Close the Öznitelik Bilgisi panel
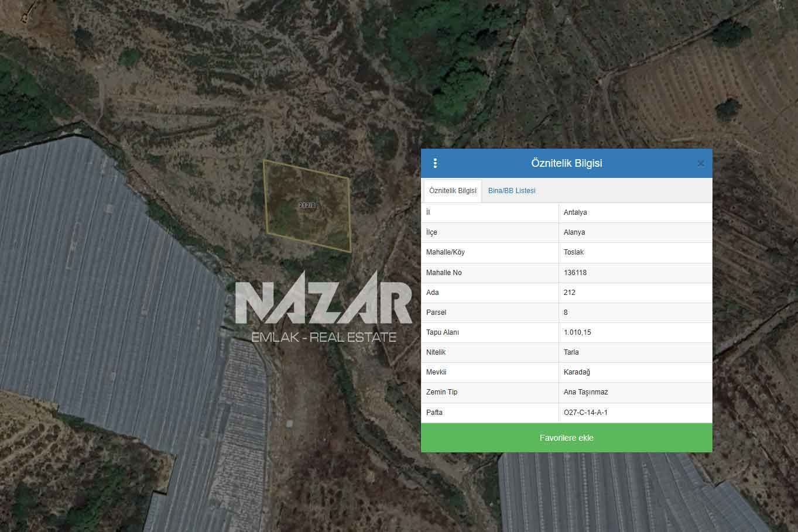The width and height of the screenshot is (798, 532). point(700,164)
